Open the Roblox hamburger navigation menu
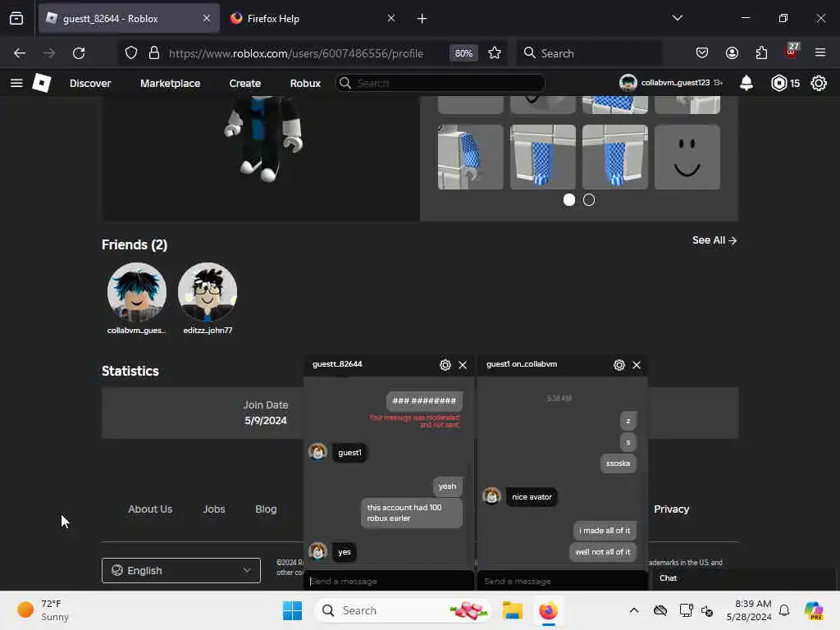 click(16, 83)
